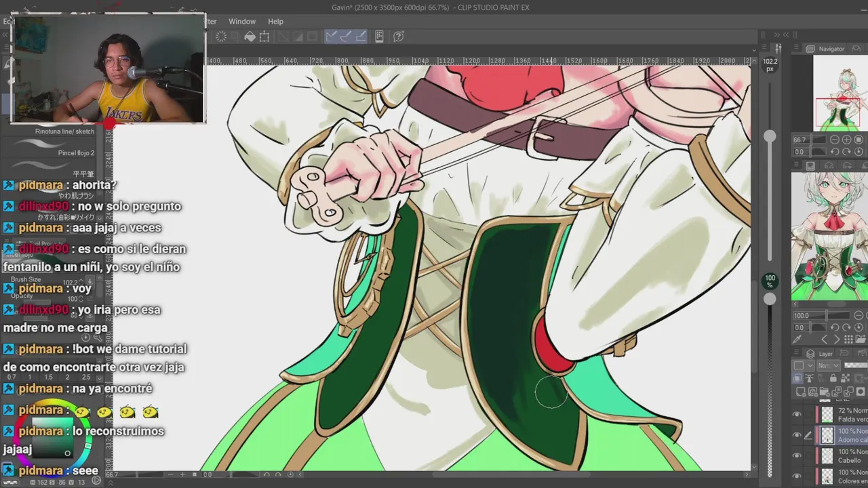Toggle Snap to Grid icon
868x488 pixels.
tap(361, 37)
